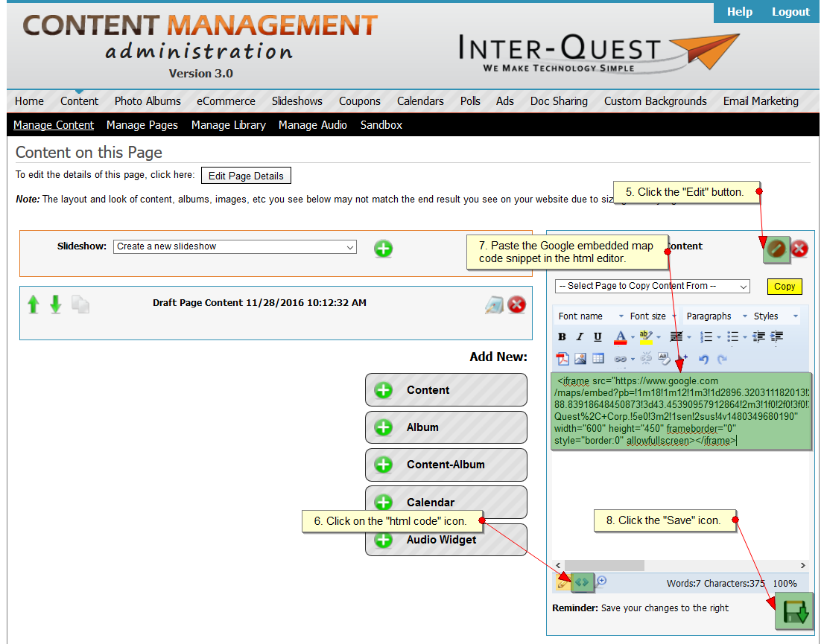
Task: Open the Select Page to Copy Content dropdown
Action: coord(652,287)
